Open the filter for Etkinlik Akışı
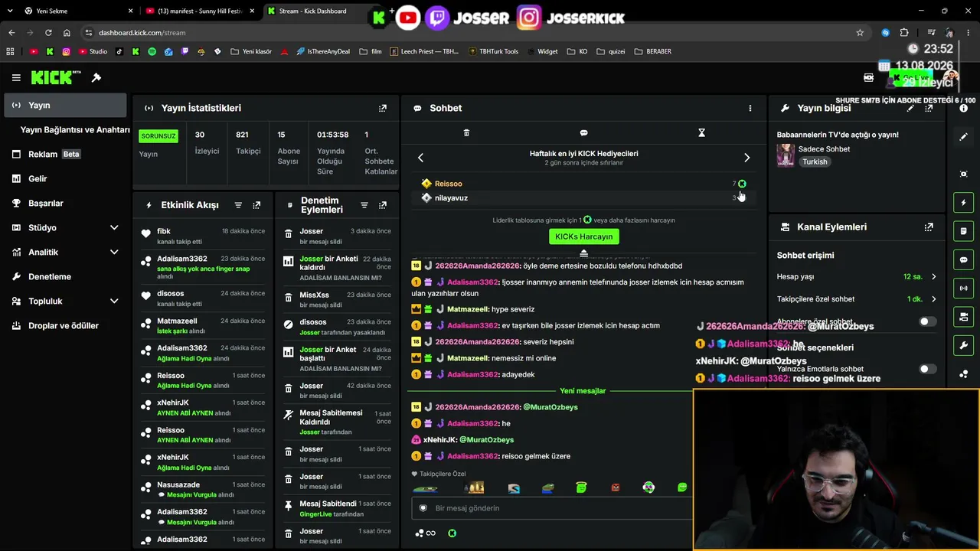The width and height of the screenshot is (980, 551). click(238, 205)
